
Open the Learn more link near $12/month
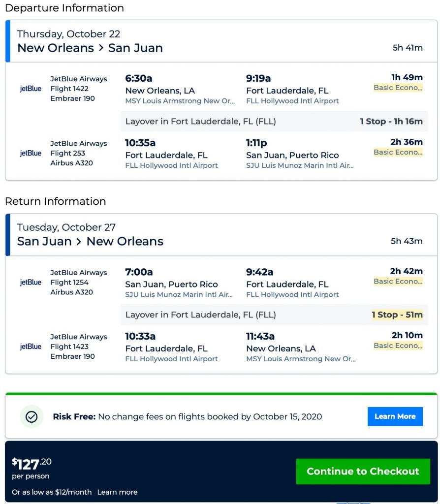click(117, 492)
